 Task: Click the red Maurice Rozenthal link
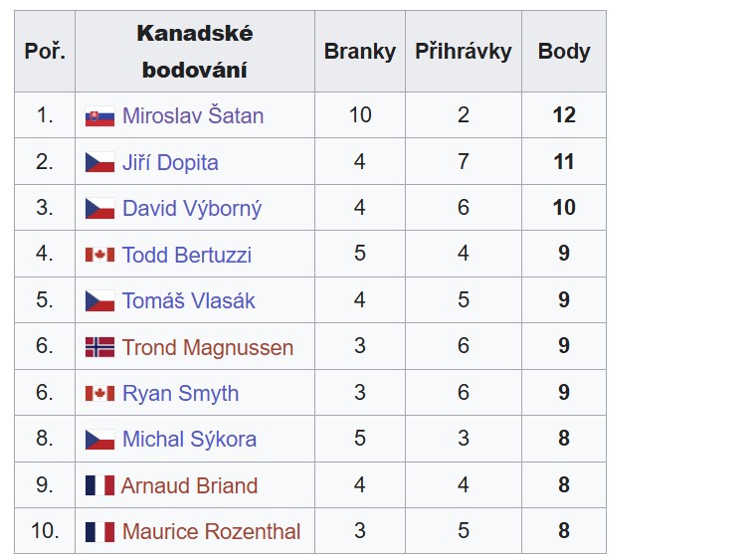pos(211,531)
